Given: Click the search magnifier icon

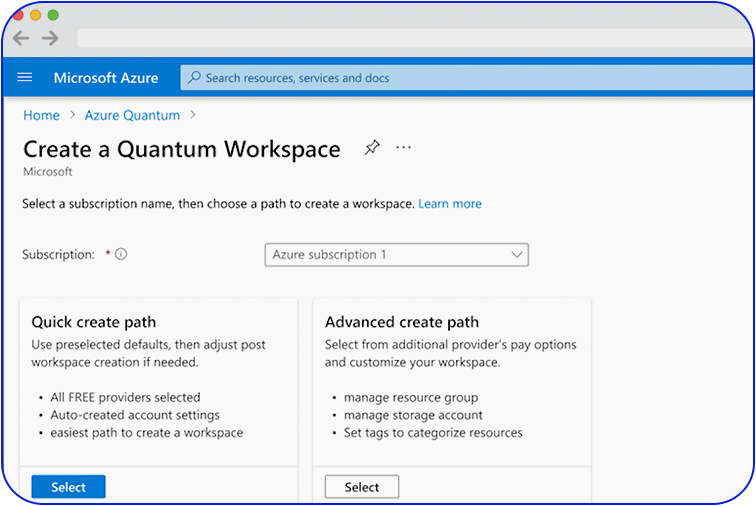Looking at the screenshot, I should (194, 77).
